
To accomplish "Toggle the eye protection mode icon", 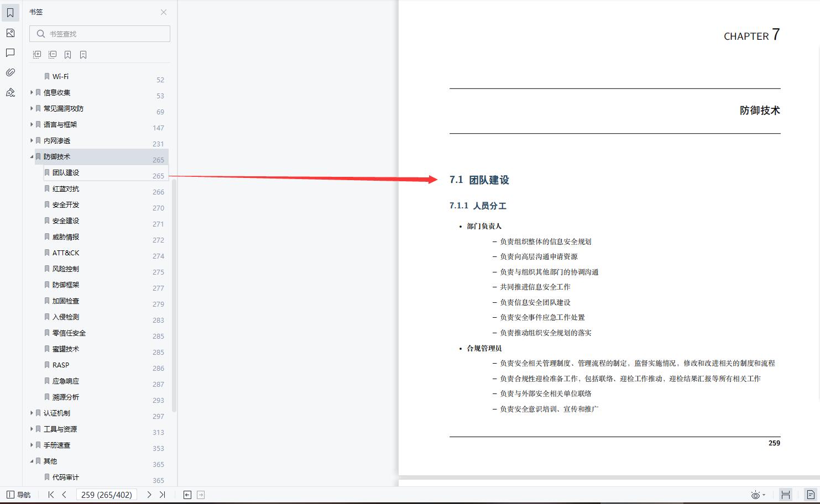I will pos(755,495).
